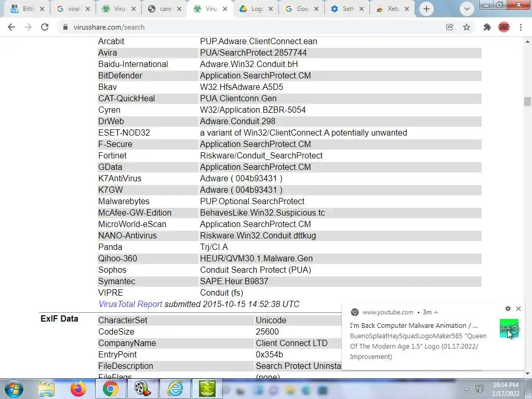Open the Windows Start menu
The width and height of the screenshot is (532, 399).
[14, 389]
